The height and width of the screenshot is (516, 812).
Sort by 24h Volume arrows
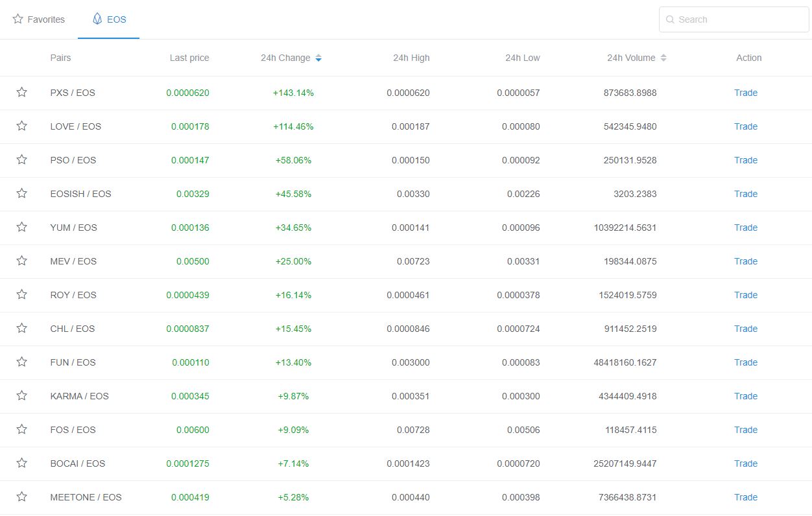tap(663, 58)
